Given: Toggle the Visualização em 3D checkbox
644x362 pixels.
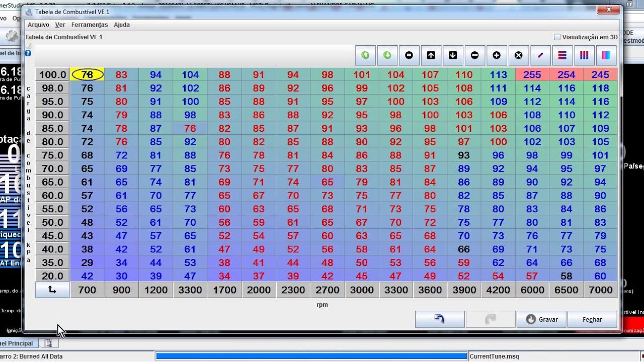Looking at the screenshot, I should tap(557, 37).
